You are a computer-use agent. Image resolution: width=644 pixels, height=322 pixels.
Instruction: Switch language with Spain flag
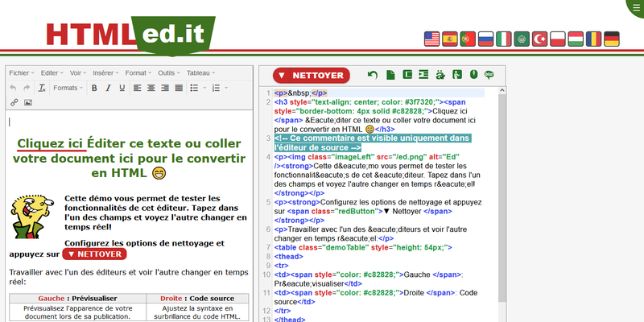(450, 39)
